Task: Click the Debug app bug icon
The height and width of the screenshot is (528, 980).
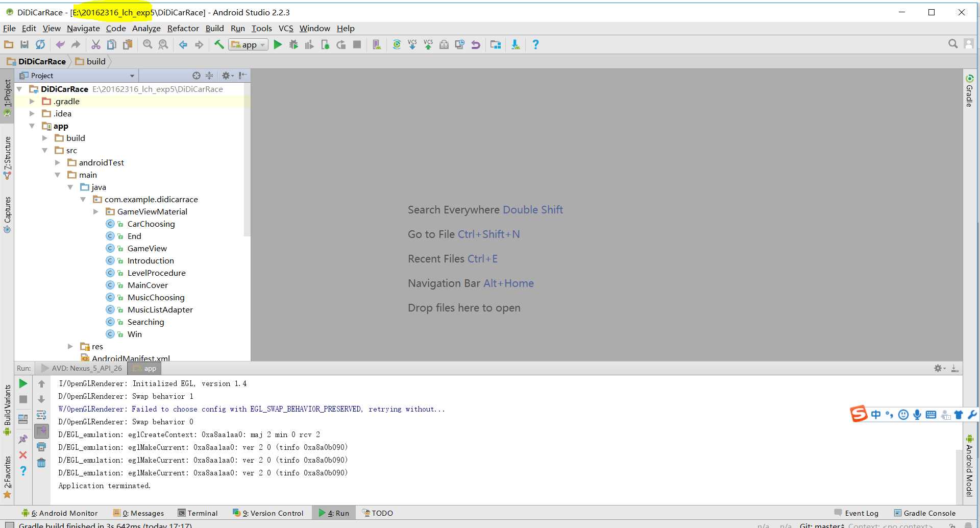Action: click(x=293, y=44)
